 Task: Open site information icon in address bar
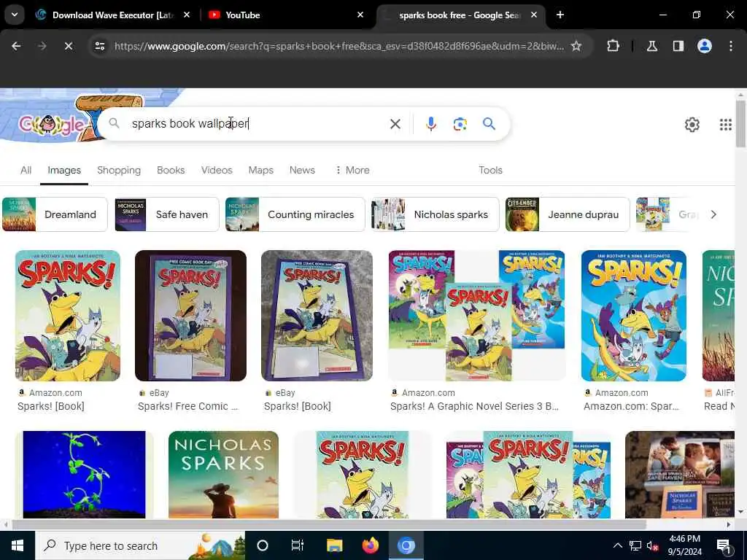pyautogui.click(x=100, y=46)
